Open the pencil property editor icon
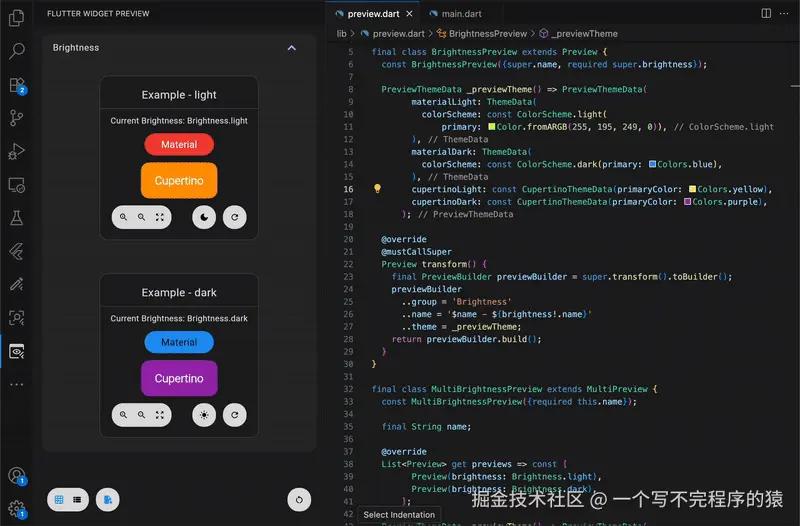Viewport: 800px width, 526px height. coord(16,284)
